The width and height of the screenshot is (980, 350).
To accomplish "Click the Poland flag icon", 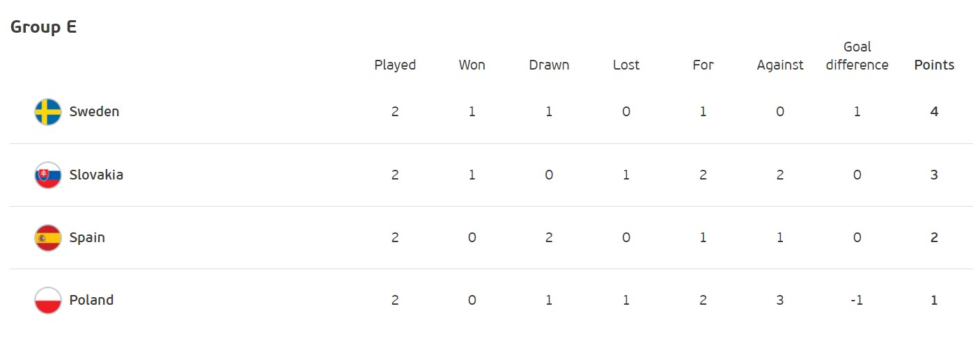I will [48, 301].
